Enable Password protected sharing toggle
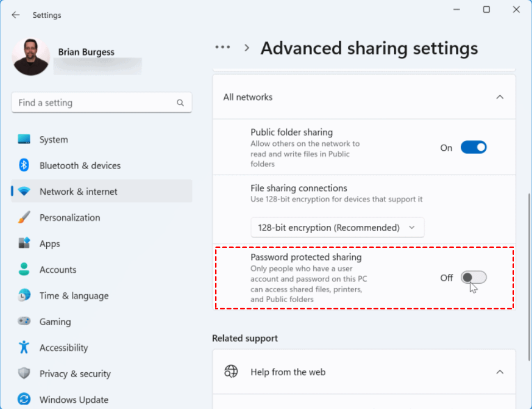Viewport: 532px width, 409px height. (473, 277)
